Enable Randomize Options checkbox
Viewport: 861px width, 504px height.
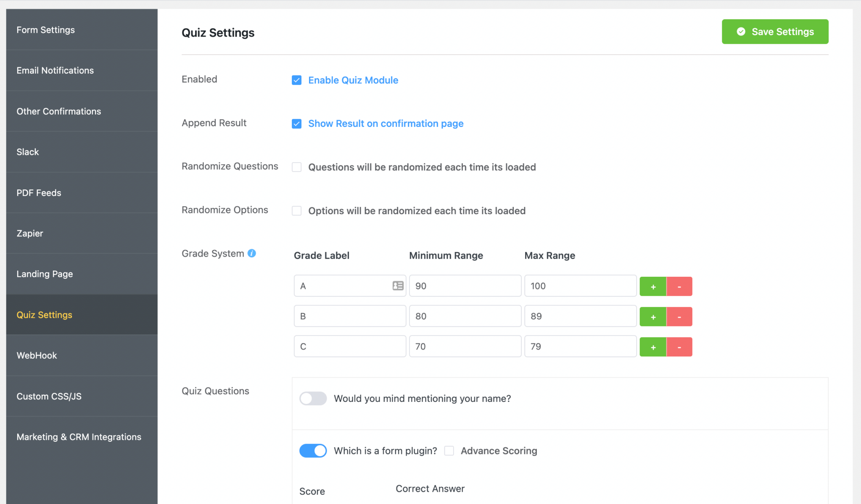point(297,211)
